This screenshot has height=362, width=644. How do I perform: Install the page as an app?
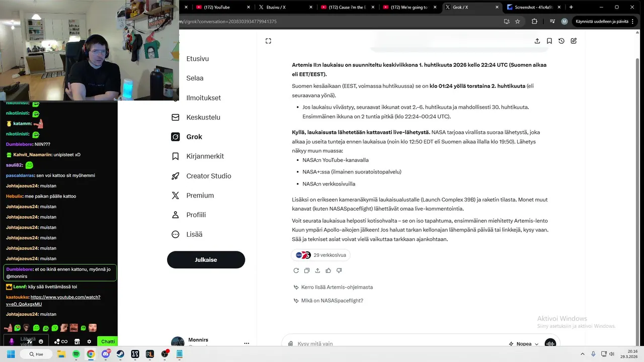point(507,22)
